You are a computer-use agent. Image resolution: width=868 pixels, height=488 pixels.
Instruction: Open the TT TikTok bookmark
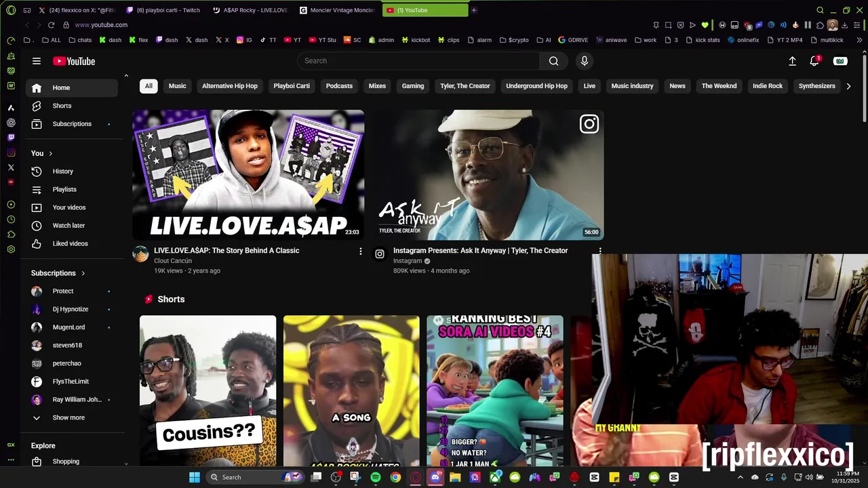[x=269, y=40]
